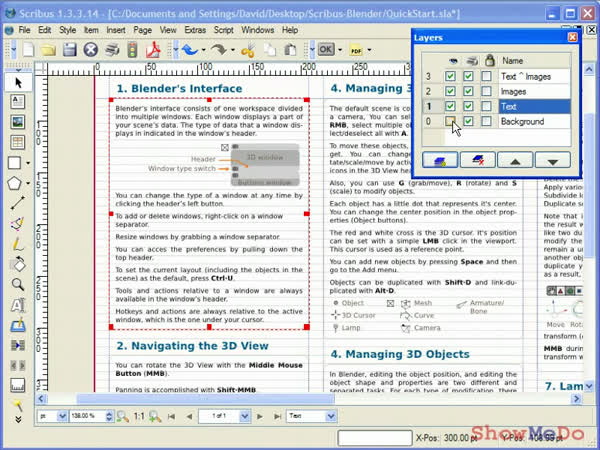Select Background layer name row
Image resolution: width=600 pixels, height=450 pixels.
point(534,121)
